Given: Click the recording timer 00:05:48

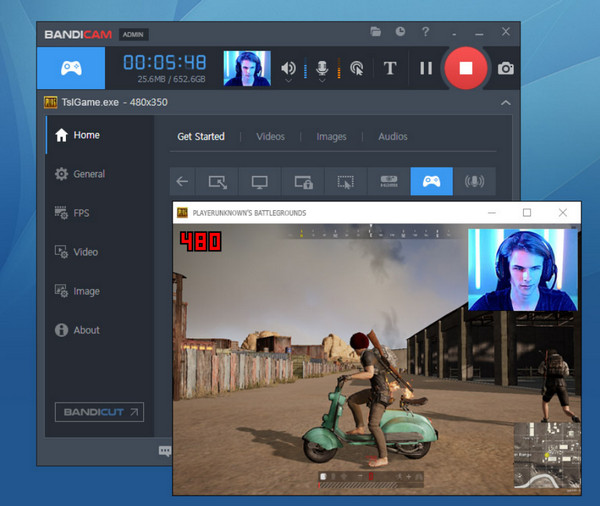Looking at the screenshot, I should [x=165, y=62].
